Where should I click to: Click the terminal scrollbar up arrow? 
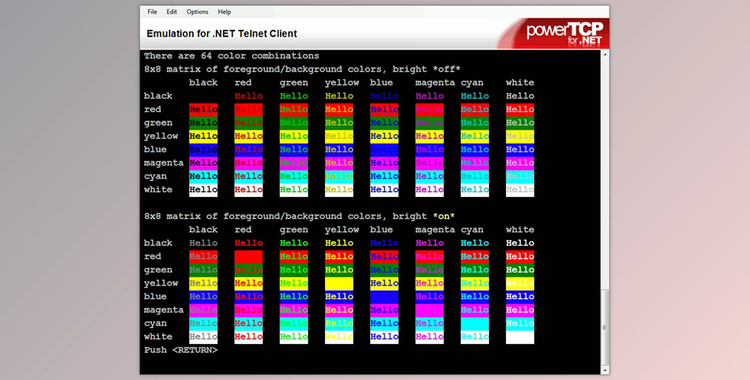[x=605, y=55]
